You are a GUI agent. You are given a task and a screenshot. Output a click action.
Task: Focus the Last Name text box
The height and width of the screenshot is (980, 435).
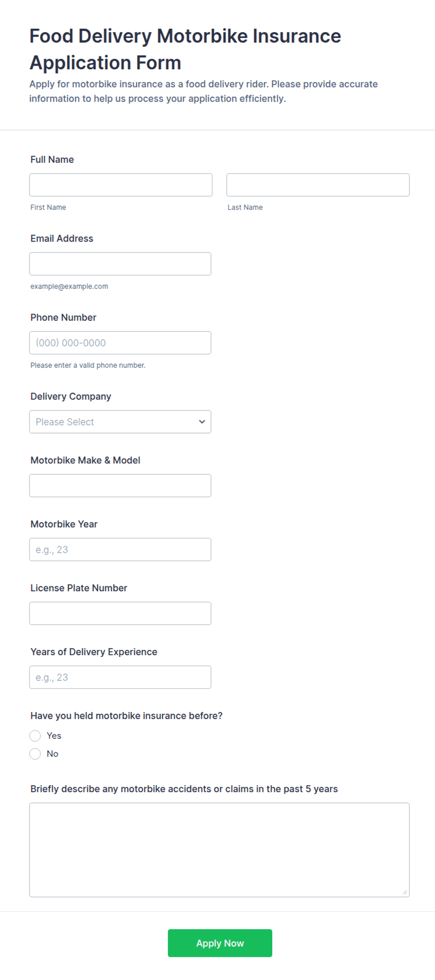[318, 185]
